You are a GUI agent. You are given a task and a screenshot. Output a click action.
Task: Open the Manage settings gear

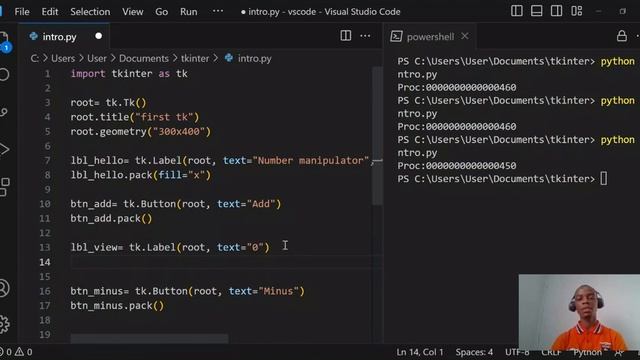(x=4, y=324)
